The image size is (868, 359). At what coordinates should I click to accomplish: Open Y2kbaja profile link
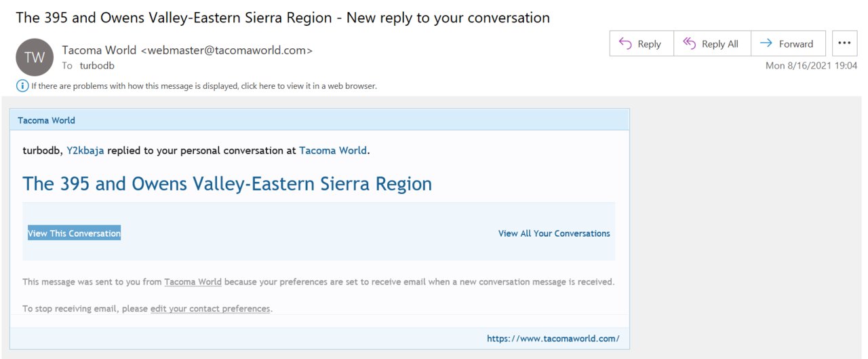point(85,151)
